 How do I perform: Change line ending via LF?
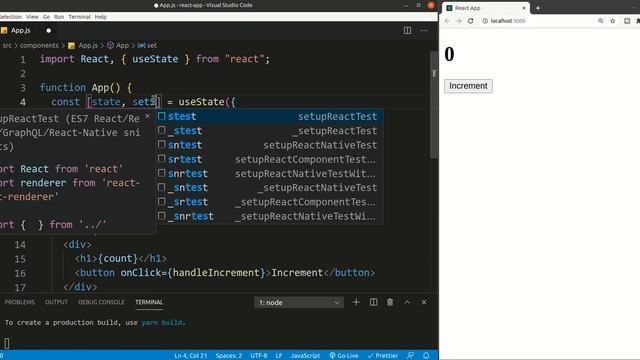pyautogui.click(x=279, y=356)
